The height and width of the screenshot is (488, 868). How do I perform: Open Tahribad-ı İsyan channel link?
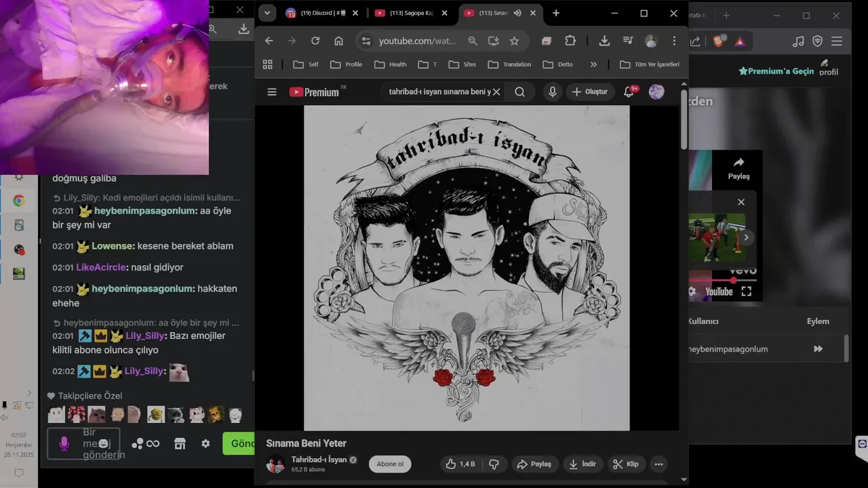(x=319, y=460)
